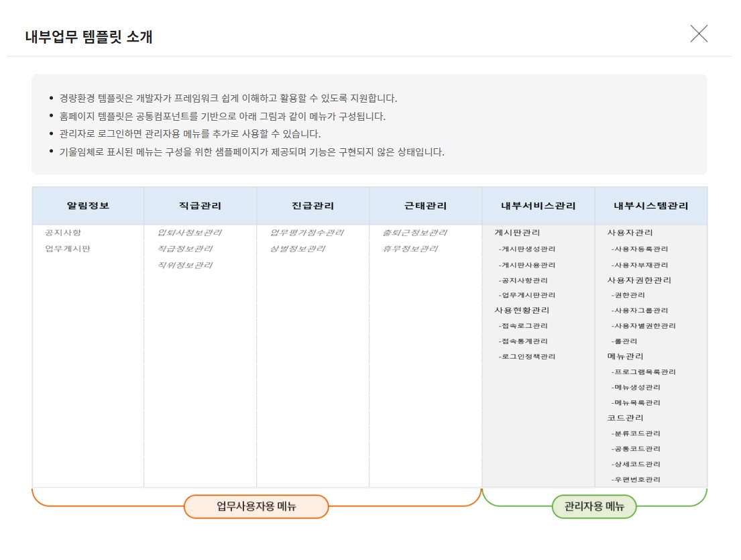Viewport: 741px width, 560px height.
Task: Click the 게시판생성관리 sub-item
Action: [527, 249]
